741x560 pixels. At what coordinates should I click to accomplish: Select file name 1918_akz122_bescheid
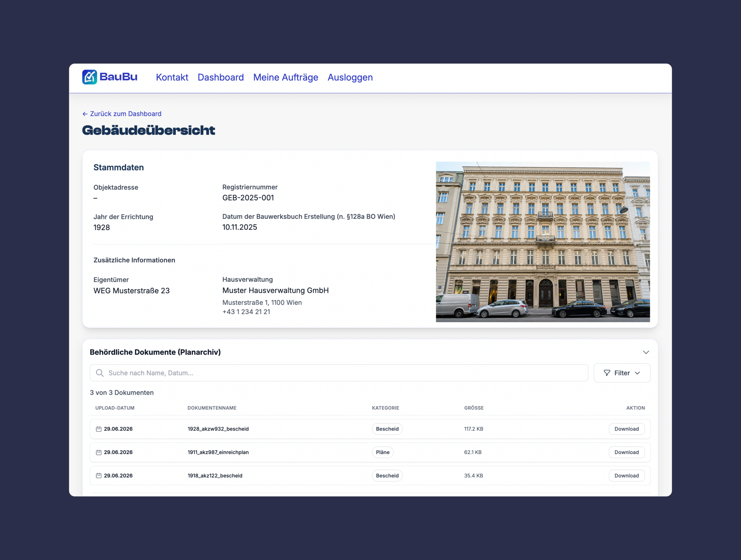tap(215, 476)
